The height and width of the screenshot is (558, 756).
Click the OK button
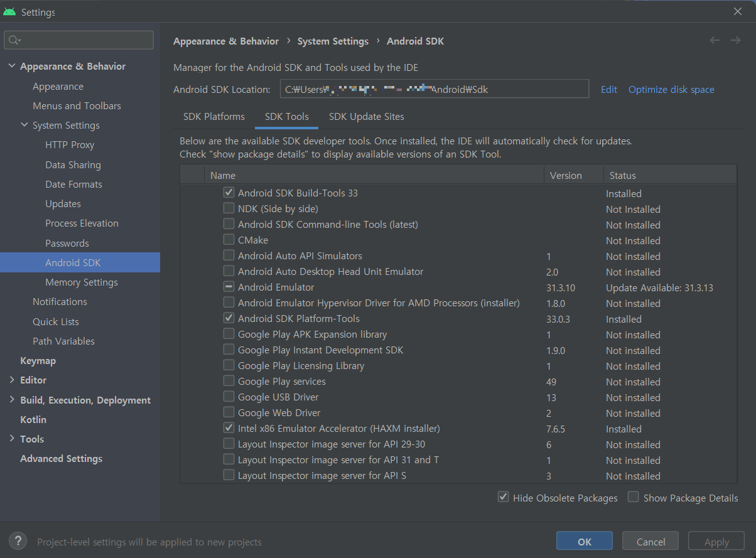[585, 541]
